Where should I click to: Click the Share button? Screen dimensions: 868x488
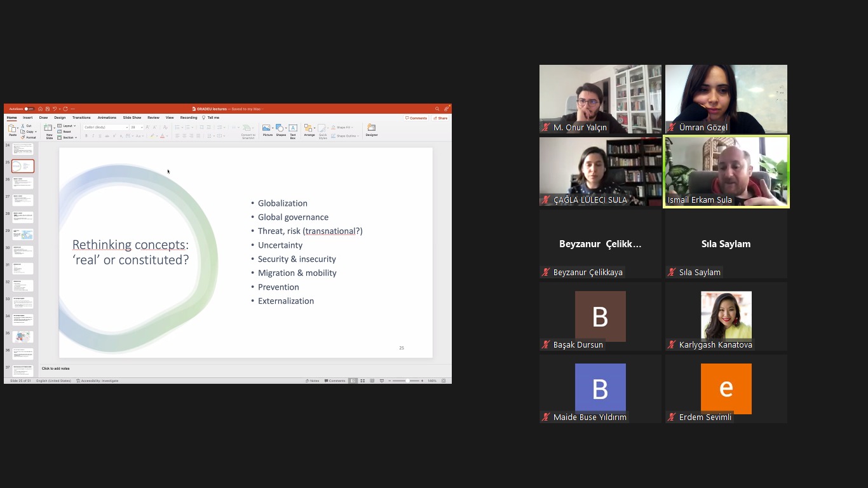click(x=440, y=118)
